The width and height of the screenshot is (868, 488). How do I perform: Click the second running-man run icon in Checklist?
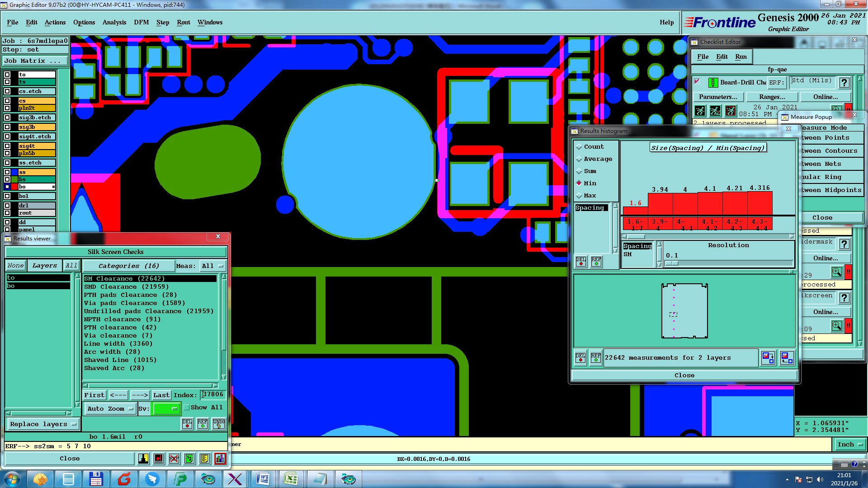[715, 111]
